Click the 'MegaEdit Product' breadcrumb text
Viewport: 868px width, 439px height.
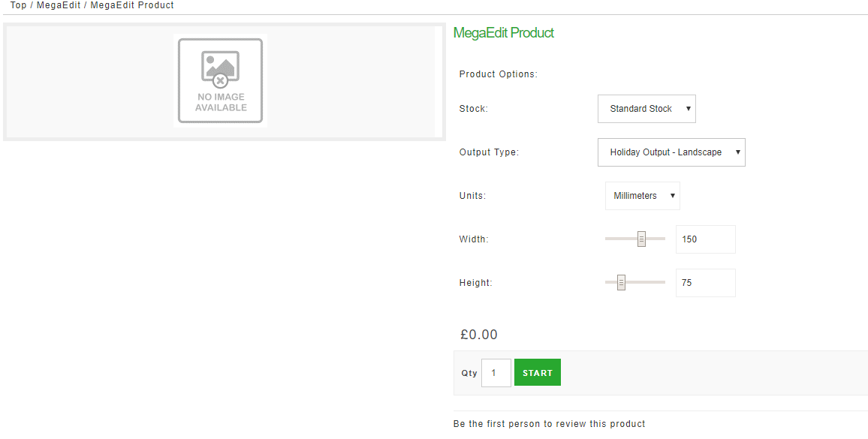point(132,5)
